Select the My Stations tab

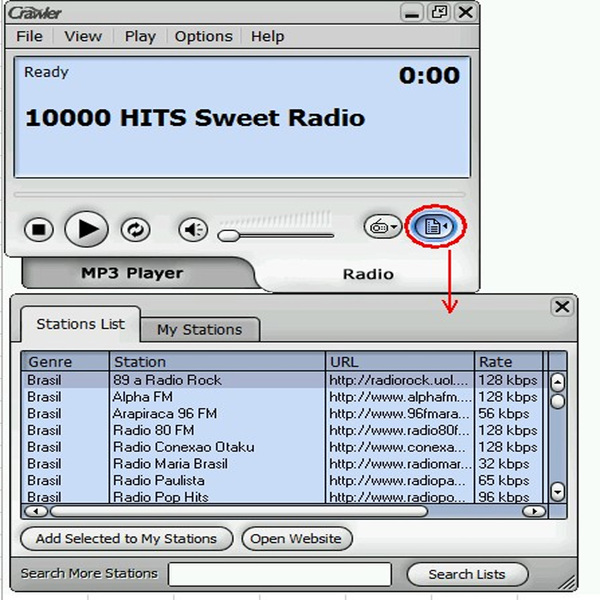tap(200, 329)
